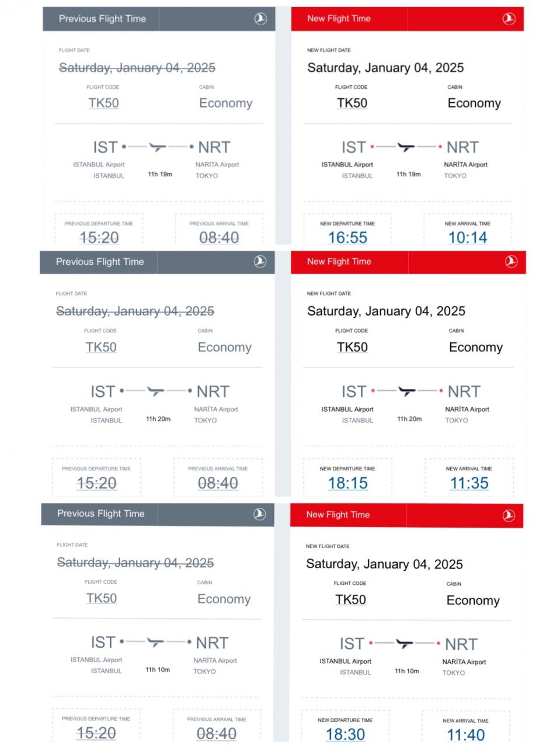Click Turkish Airlines logo in top red header
This screenshot has height=748, width=560.
509,19
